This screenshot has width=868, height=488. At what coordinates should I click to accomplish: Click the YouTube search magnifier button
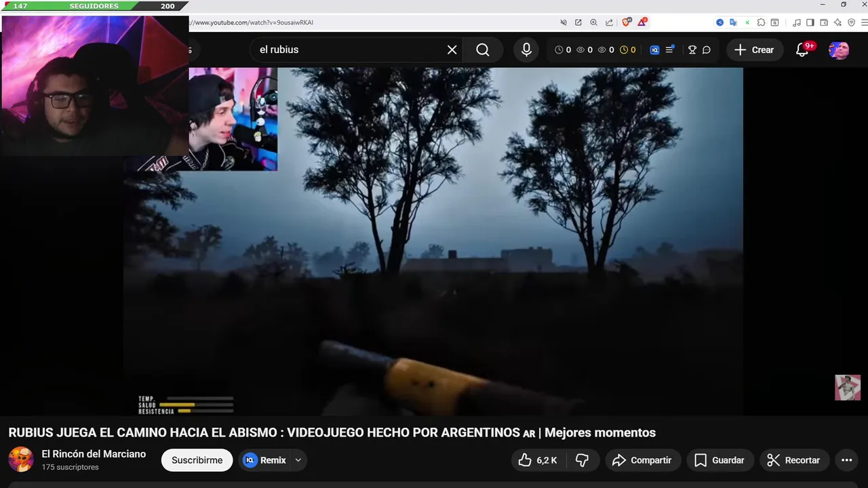(x=483, y=49)
